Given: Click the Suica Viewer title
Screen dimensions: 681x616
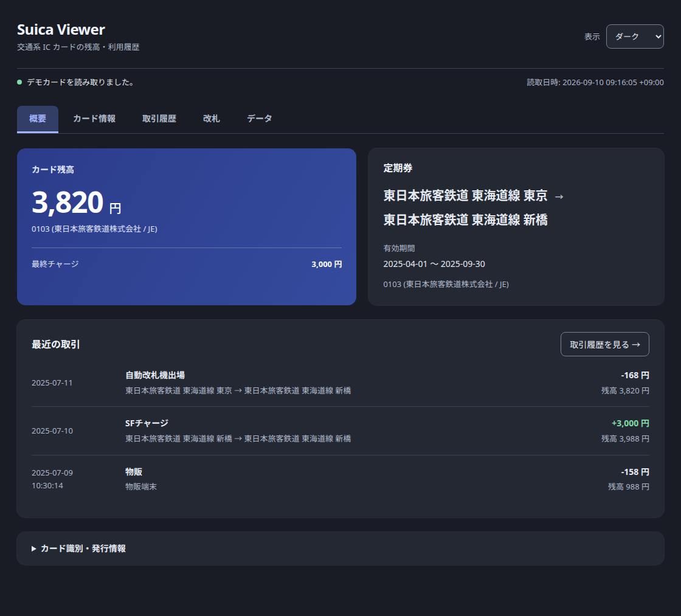Looking at the screenshot, I should (61, 30).
